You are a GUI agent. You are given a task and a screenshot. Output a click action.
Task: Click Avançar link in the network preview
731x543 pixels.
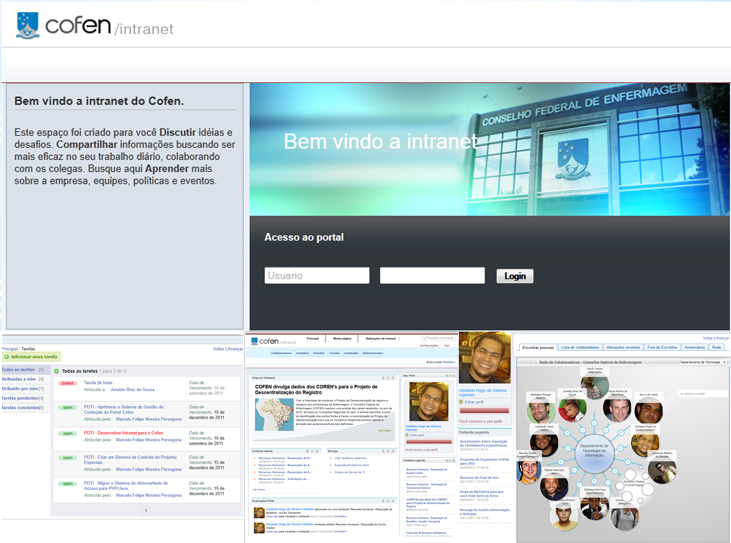(x=722, y=338)
